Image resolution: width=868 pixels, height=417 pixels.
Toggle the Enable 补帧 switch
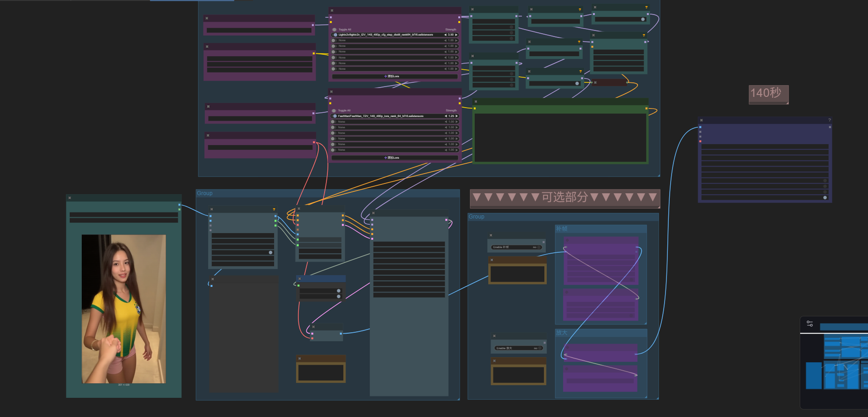[539, 247]
